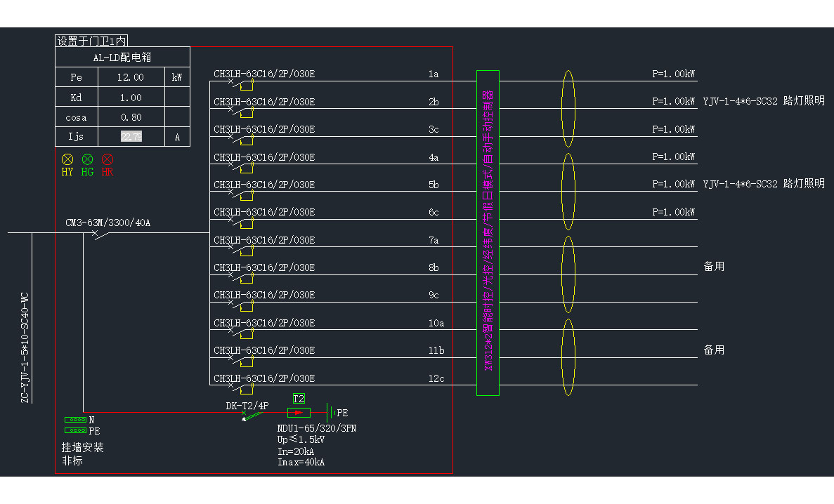
Task: Select the 'NDU1-65/320/3PN' model text
Action: click(x=317, y=428)
